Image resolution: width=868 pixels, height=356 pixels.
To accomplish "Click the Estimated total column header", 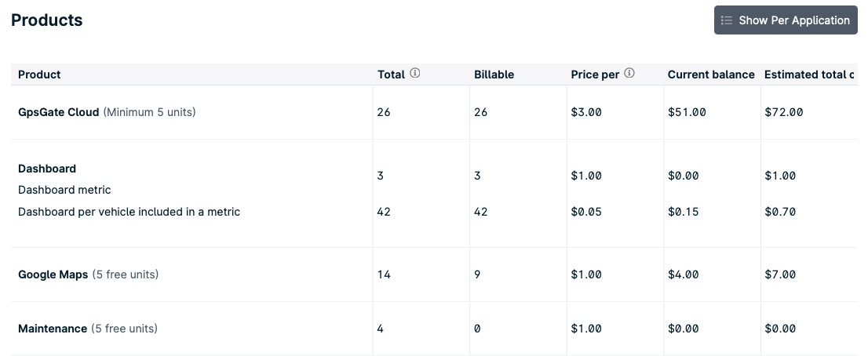I will [809, 74].
